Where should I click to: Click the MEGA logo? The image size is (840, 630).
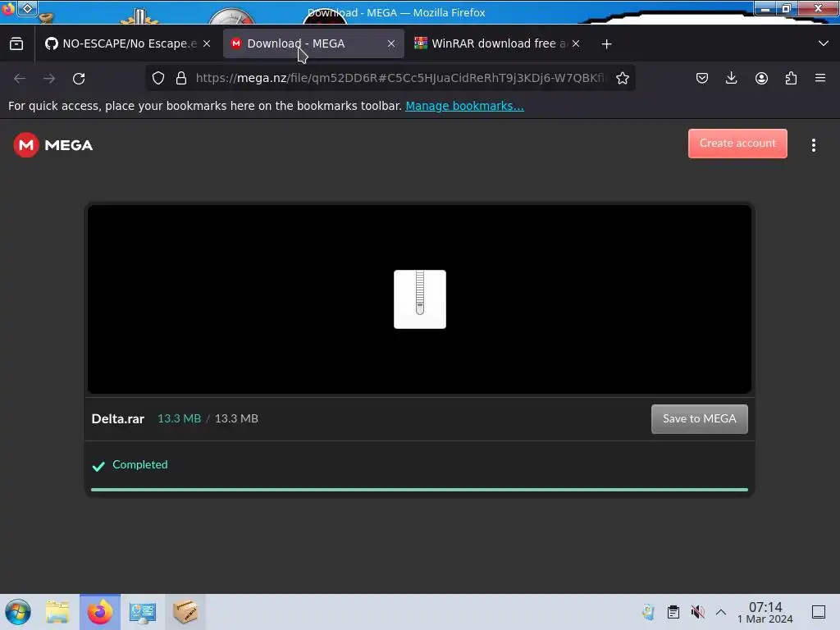(53, 145)
